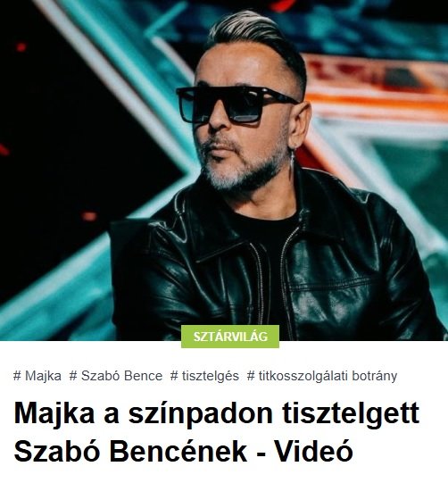Click the hash symbol before titkosszolgálati botrány
Image resolution: width=448 pixels, height=483 pixels.
[x=251, y=376]
